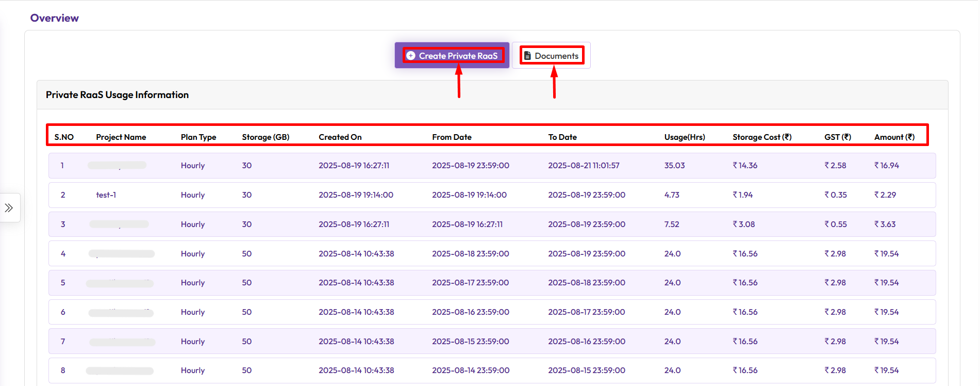Click the From Date column header
The image size is (980, 386).
(452, 137)
